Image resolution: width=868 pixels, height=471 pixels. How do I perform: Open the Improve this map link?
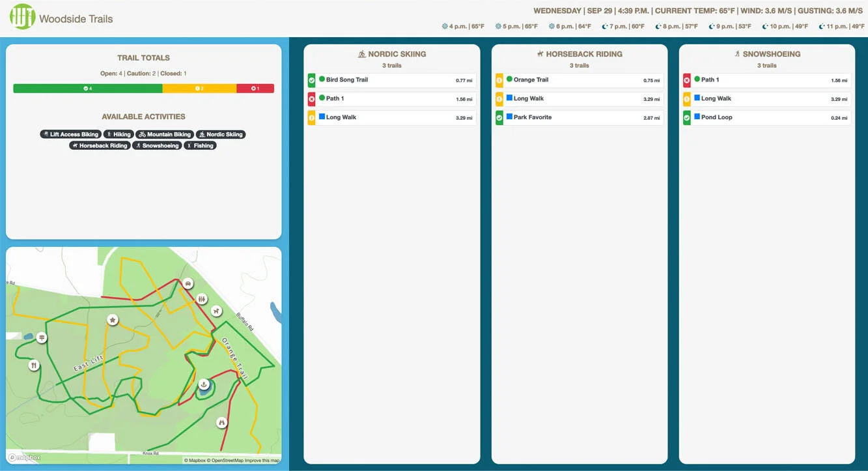tap(262, 461)
